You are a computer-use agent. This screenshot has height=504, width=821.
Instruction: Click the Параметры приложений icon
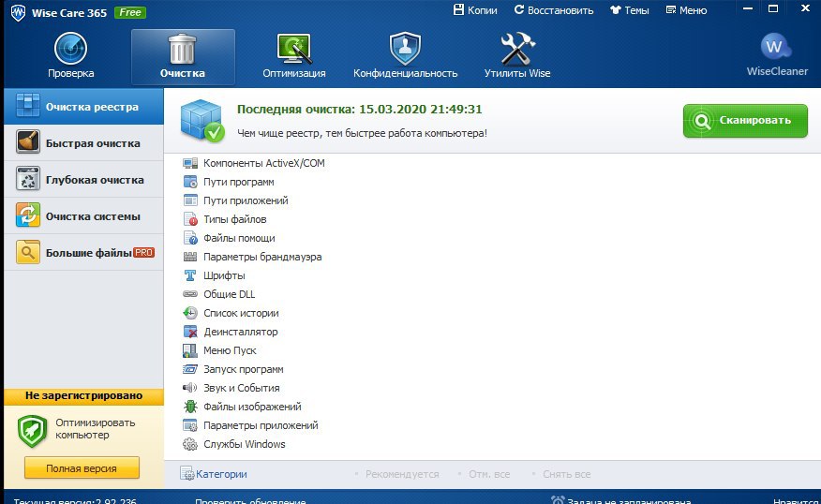190,425
